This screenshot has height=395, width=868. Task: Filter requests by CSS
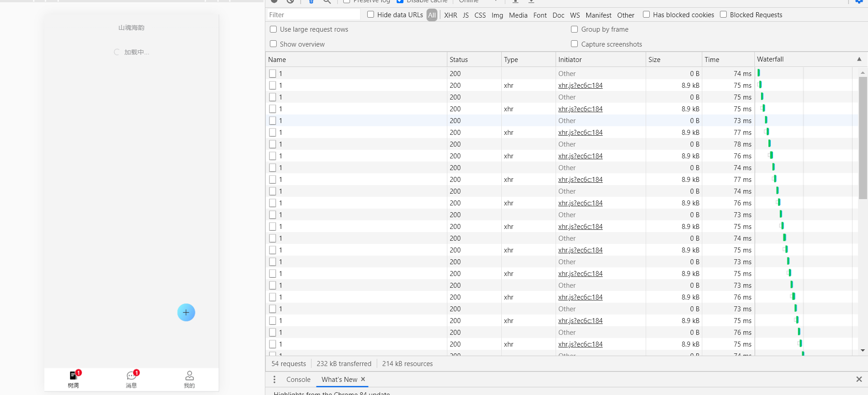[480, 15]
